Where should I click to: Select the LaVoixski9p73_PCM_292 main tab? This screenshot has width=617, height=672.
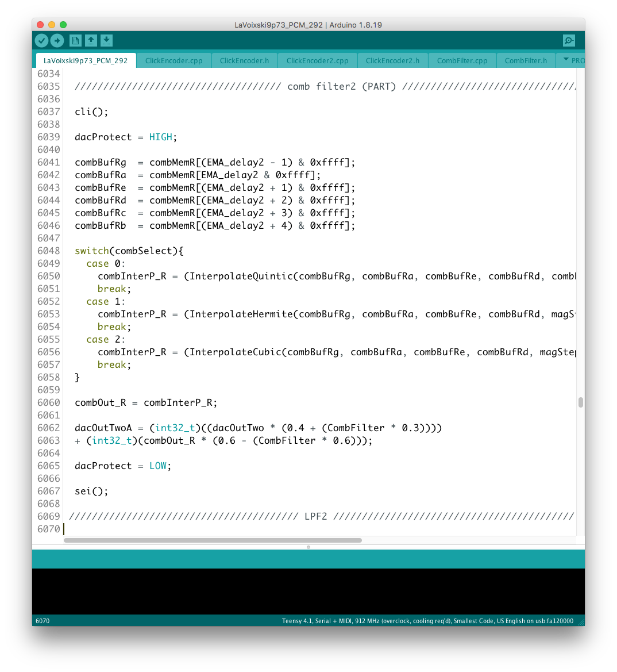[x=86, y=60]
